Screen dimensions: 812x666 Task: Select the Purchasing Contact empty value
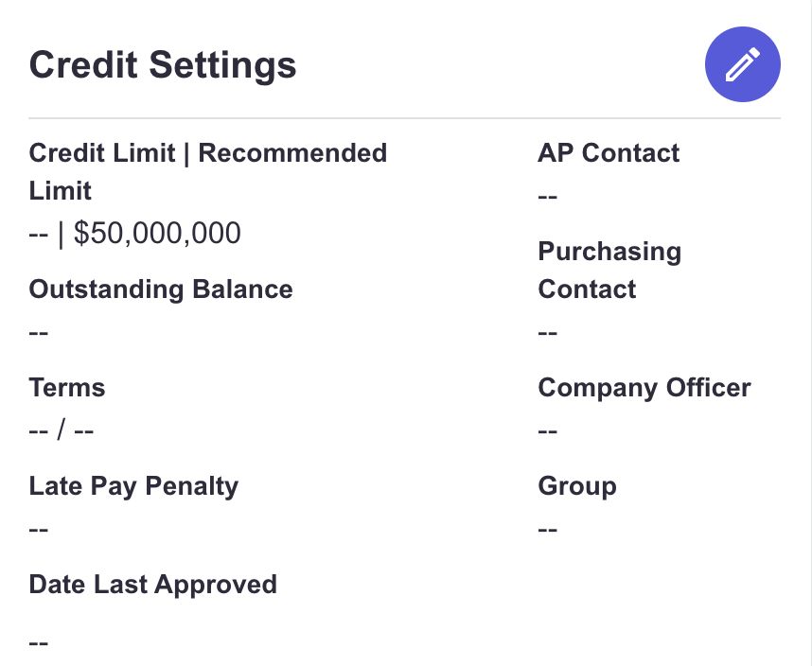[x=547, y=332]
